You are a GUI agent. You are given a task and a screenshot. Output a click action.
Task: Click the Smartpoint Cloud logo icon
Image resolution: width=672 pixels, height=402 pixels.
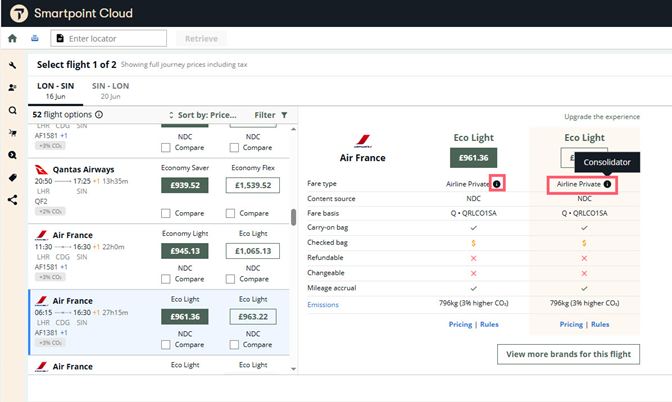tap(19, 13)
